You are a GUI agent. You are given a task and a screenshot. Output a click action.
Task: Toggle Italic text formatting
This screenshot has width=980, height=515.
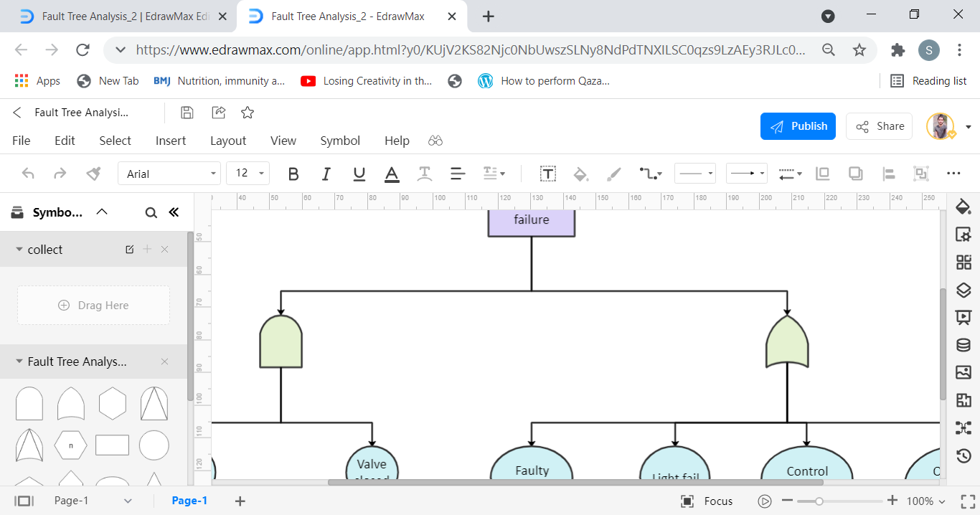[326, 174]
